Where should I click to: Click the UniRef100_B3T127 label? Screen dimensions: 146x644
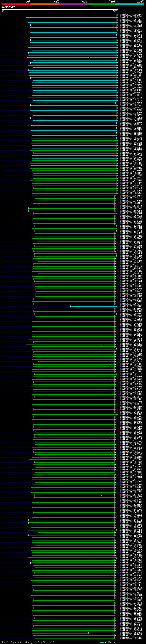(x=131, y=495)
